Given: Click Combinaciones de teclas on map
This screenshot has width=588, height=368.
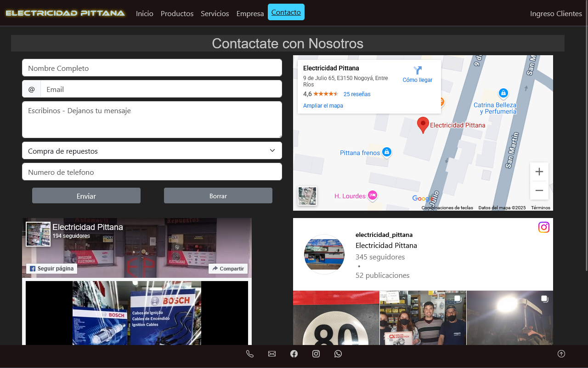Looking at the screenshot, I should [447, 208].
